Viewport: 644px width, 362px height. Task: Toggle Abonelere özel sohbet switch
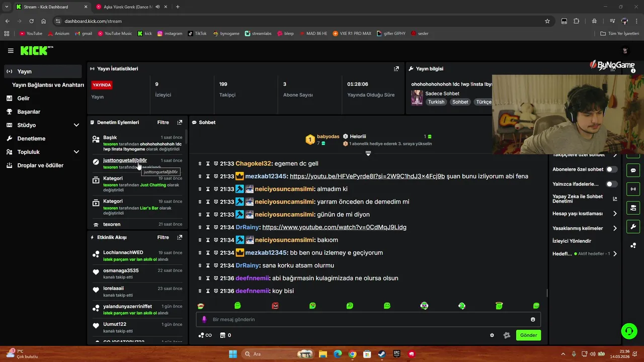pos(612,169)
